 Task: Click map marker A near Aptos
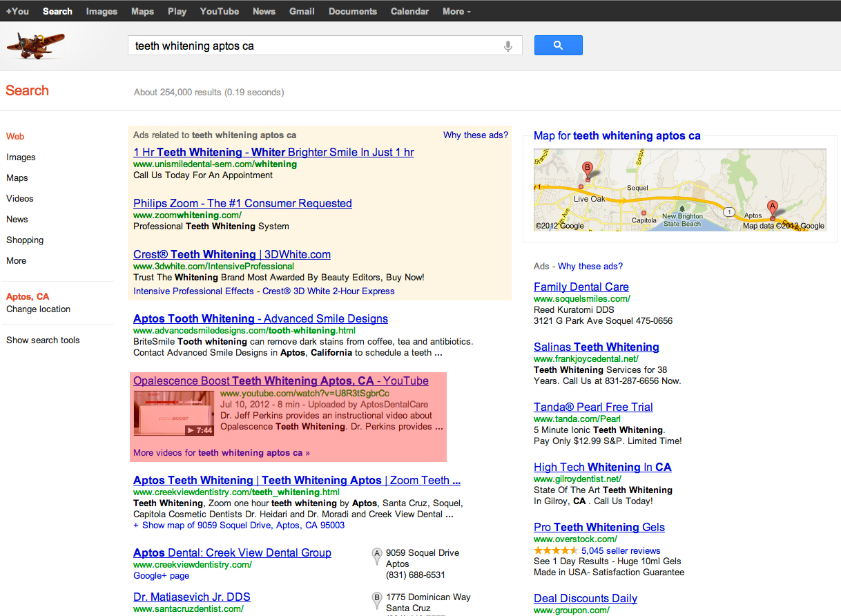(x=773, y=209)
